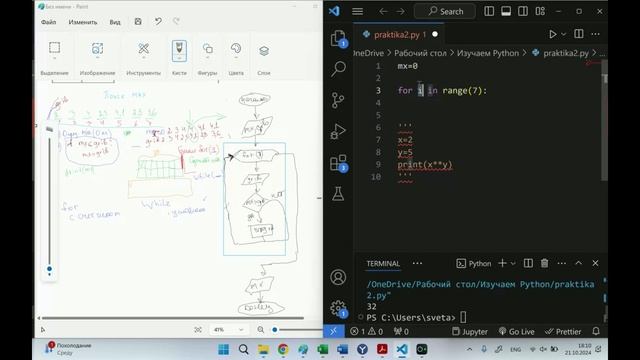Close the terminal panel
Image resolution: width=640 pixels, height=360 pixels.
pos(595,263)
